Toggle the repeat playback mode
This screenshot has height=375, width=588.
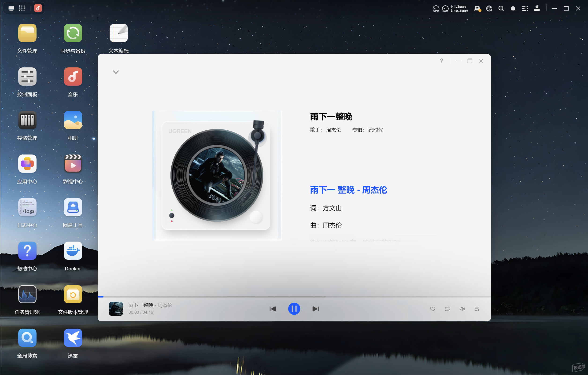point(447,309)
